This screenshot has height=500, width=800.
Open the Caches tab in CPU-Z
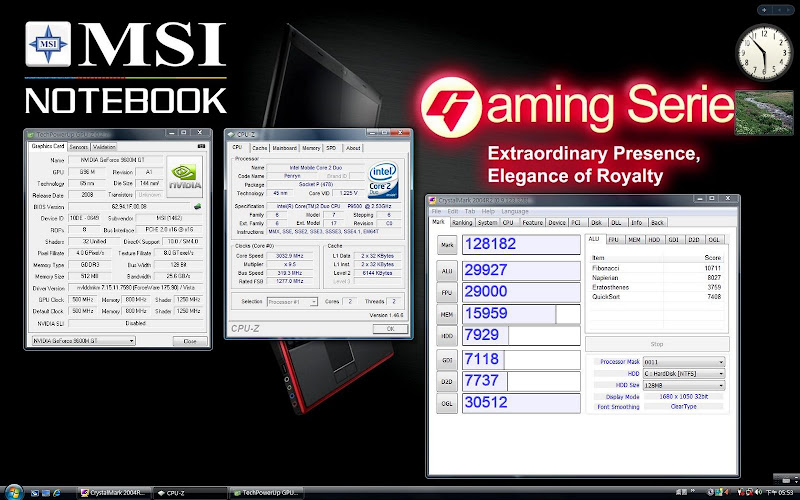(259, 148)
